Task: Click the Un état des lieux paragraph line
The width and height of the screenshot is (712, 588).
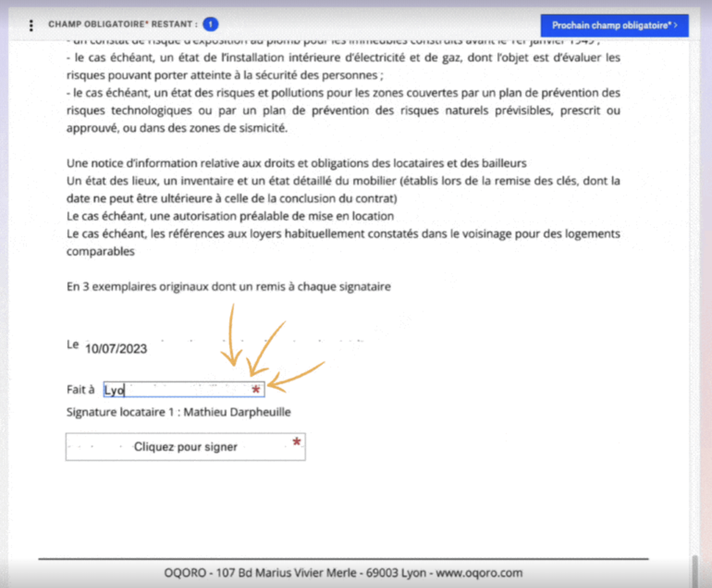Action: click(x=343, y=181)
